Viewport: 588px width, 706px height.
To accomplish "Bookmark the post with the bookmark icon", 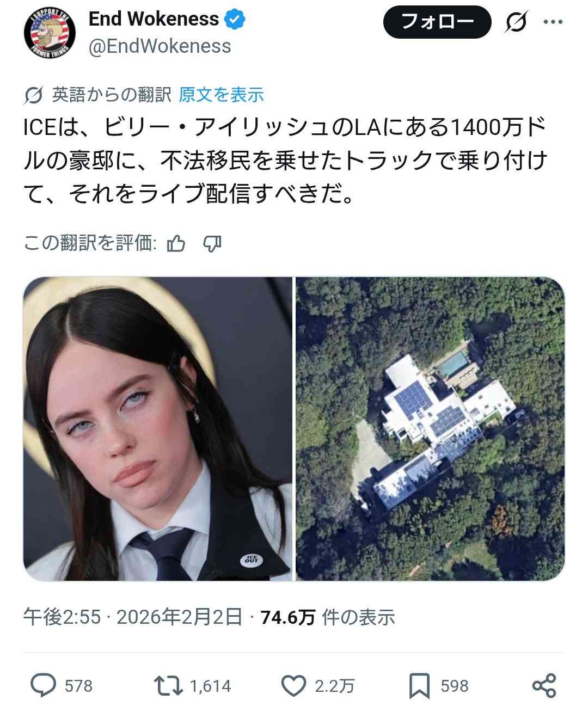I will pyautogui.click(x=419, y=686).
